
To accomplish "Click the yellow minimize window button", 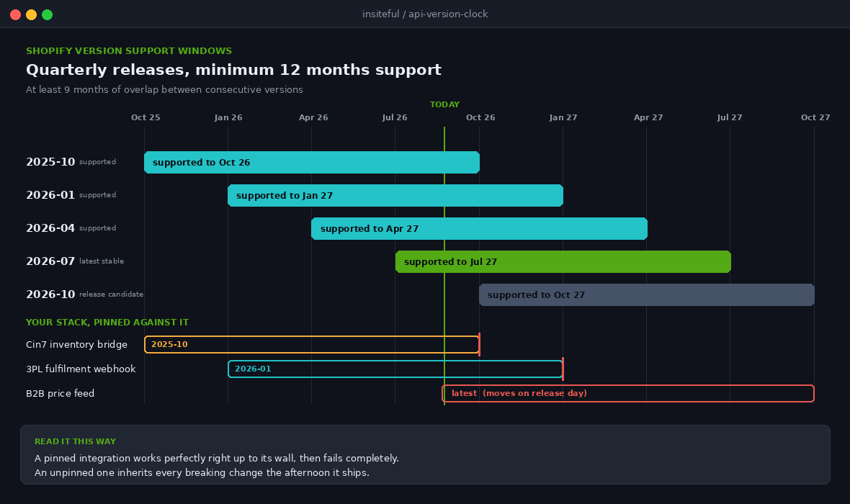I will (32, 14).
